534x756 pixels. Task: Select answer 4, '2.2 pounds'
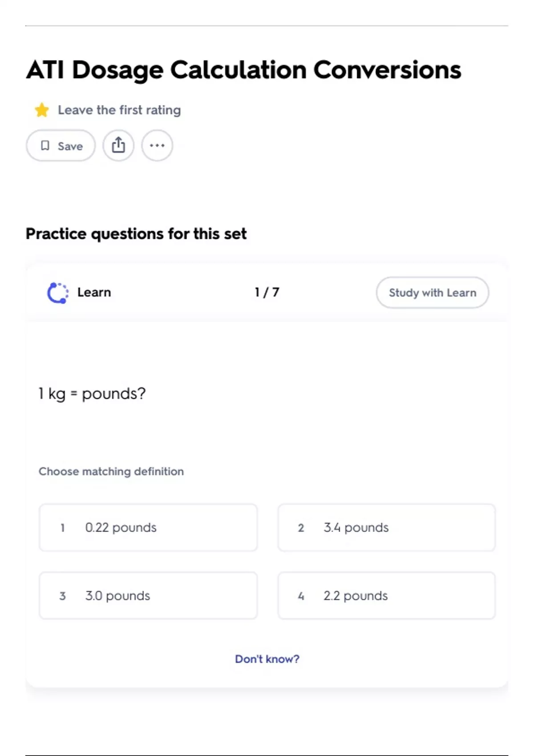[x=386, y=595]
